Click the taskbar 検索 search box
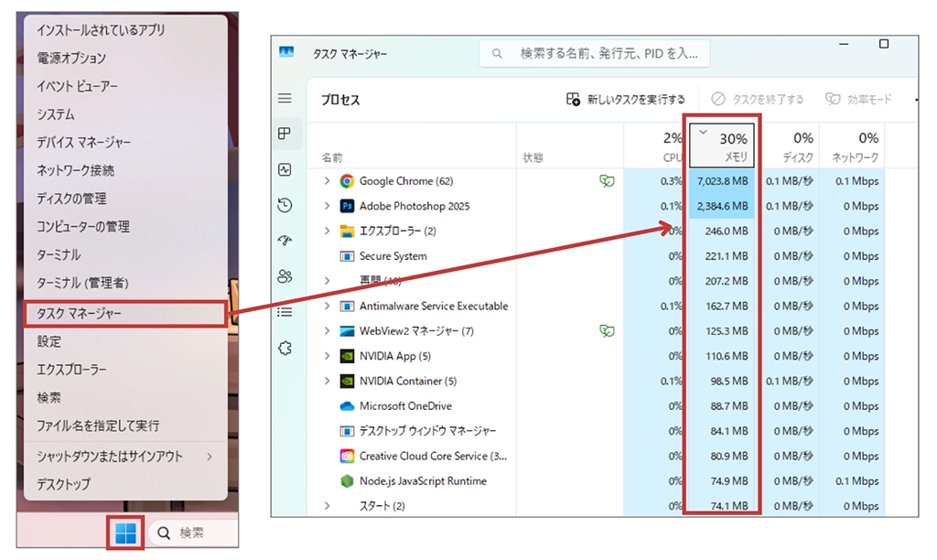Screen dimensions: 937x560 pos(193,533)
